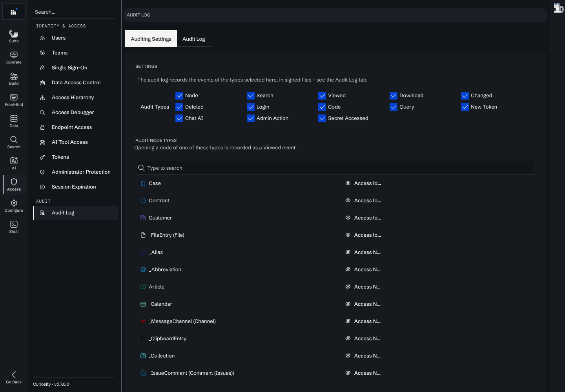Click the Customer node type row
The width and height of the screenshot is (565, 392).
(x=335, y=218)
